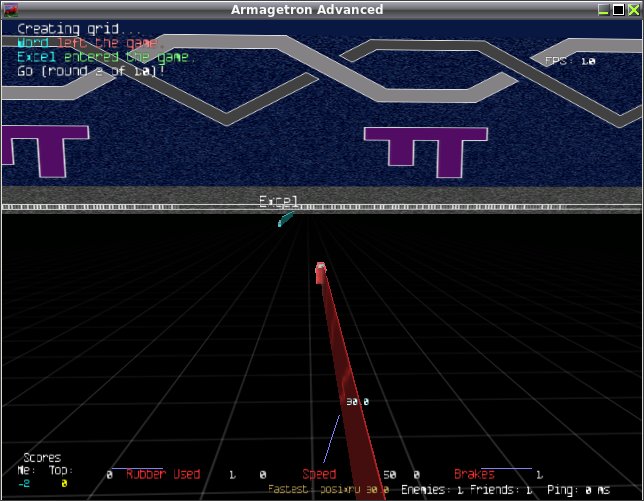Click the top score value 0
The width and height of the screenshot is (644, 501).
64,484
